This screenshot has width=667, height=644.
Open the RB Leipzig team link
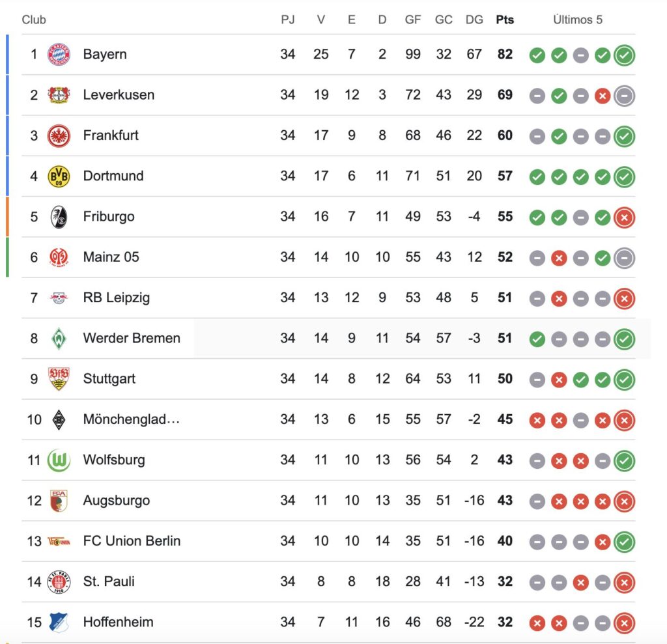tap(117, 298)
